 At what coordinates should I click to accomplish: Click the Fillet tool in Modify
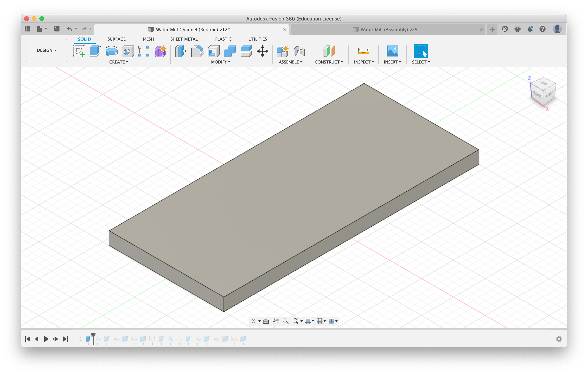click(197, 51)
